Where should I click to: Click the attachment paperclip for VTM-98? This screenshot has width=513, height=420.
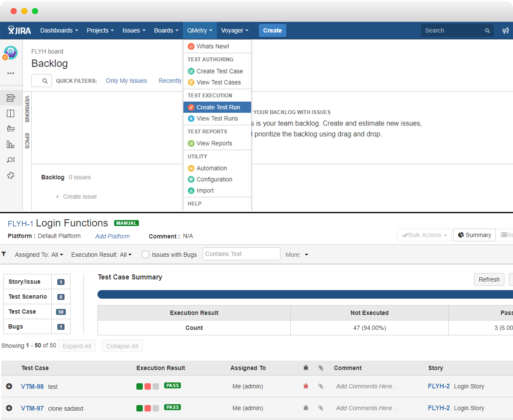321,386
